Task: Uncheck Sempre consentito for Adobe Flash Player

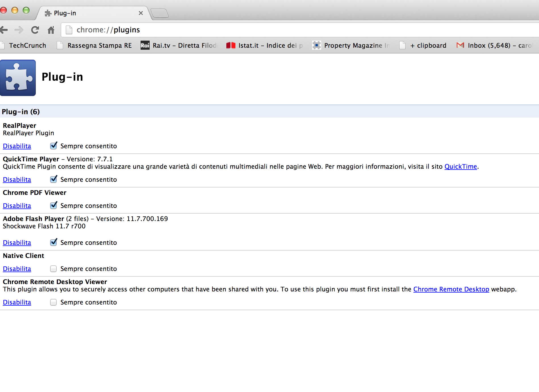Action: click(53, 243)
